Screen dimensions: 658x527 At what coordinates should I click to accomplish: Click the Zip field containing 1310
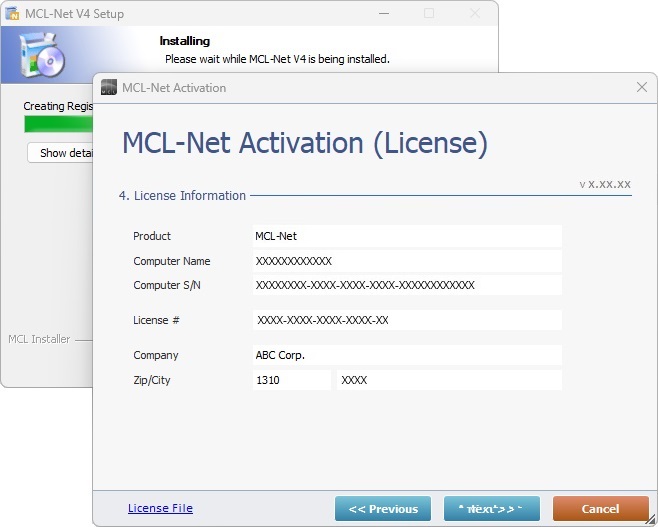[x=292, y=380]
